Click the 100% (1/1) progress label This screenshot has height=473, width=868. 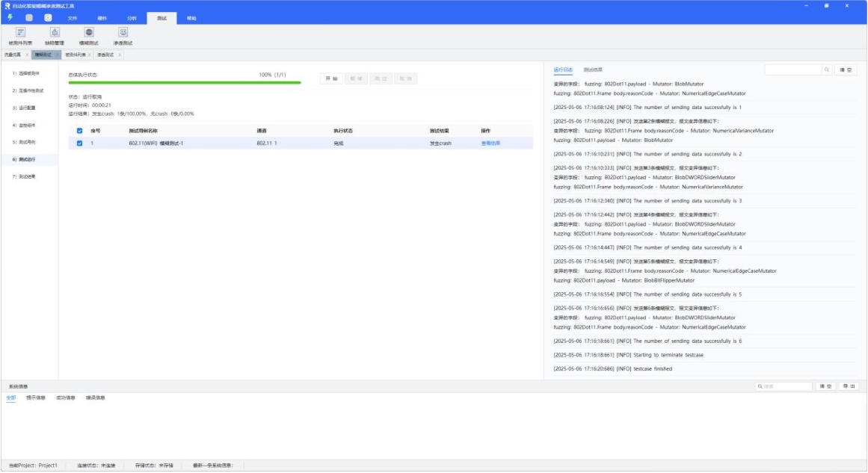[272, 75]
